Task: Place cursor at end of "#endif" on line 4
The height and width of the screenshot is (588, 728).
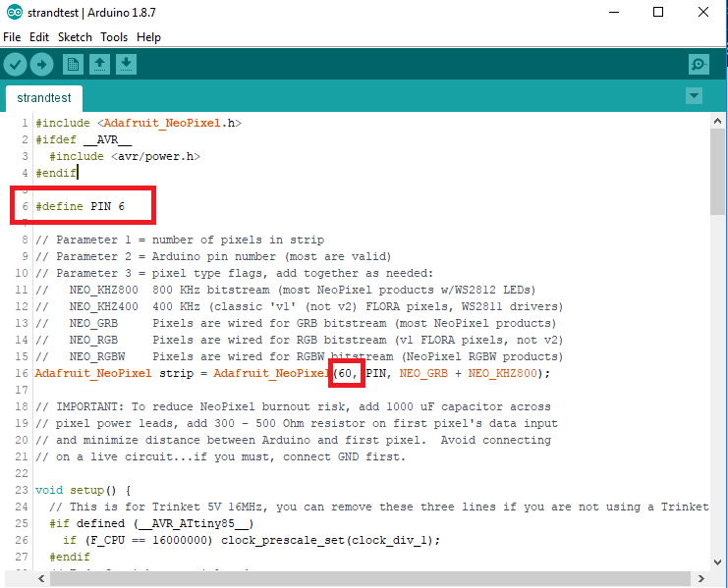Action: (x=78, y=173)
